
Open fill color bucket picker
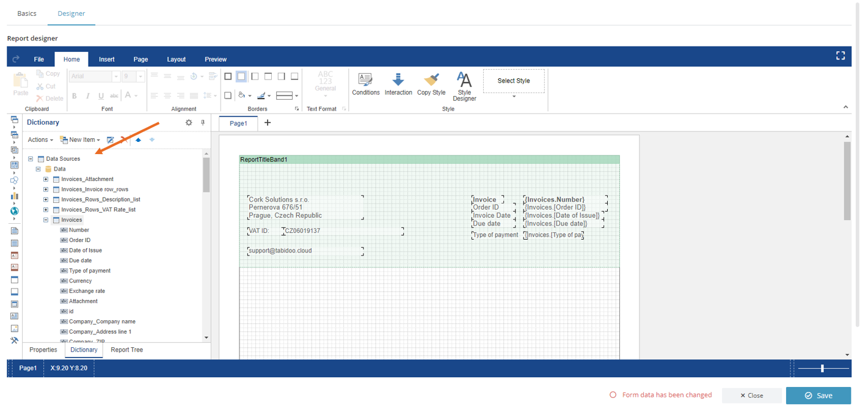tap(244, 95)
